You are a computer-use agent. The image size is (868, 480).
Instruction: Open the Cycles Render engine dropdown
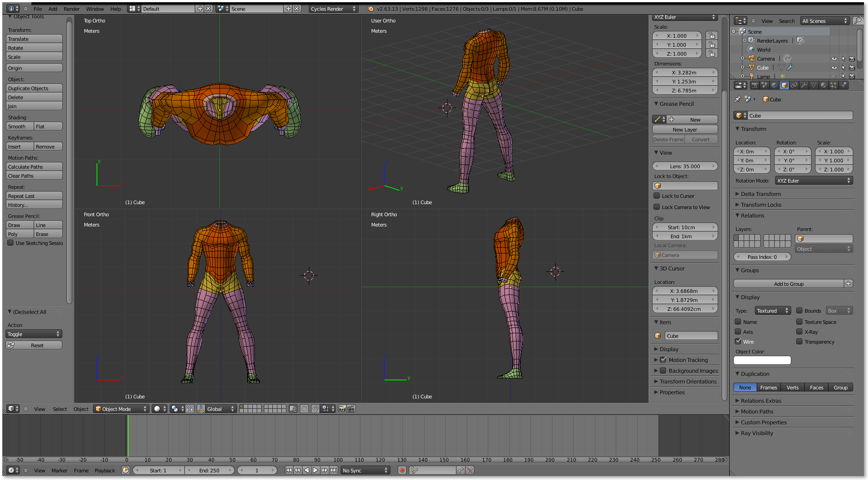click(x=333, y=9)
